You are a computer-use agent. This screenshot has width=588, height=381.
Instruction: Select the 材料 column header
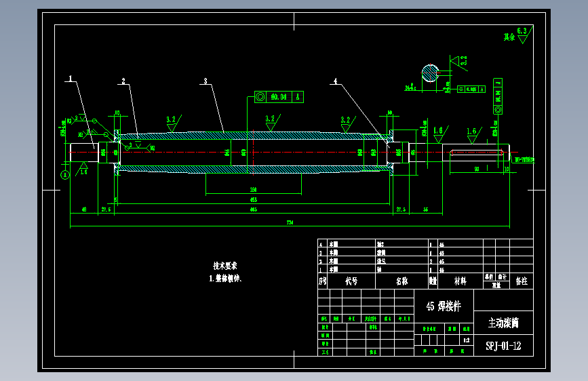[460, 281]
